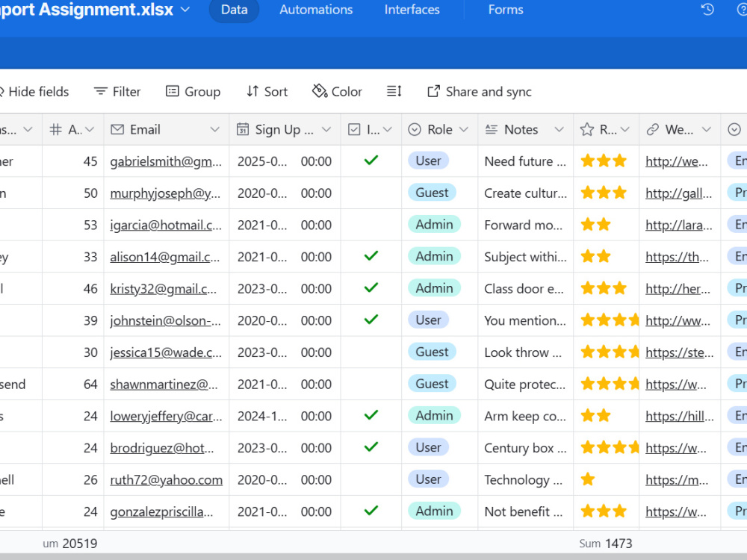Select the age cell showing 64

(x=73, y=385)
